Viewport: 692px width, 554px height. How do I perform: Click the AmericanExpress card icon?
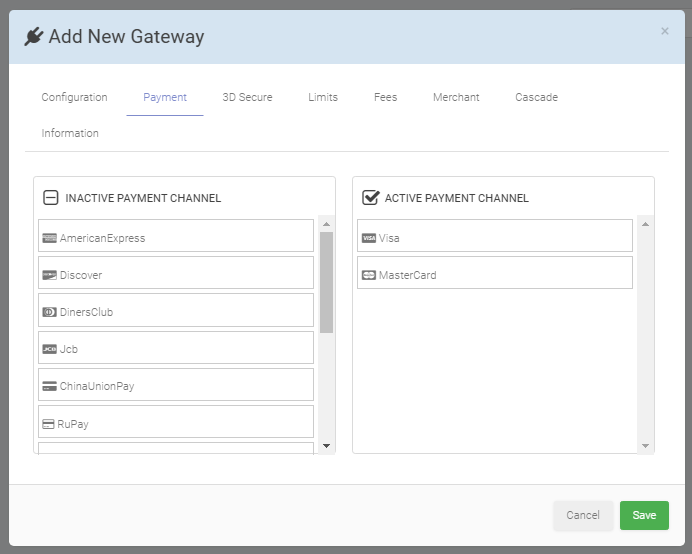coord(49,238)
